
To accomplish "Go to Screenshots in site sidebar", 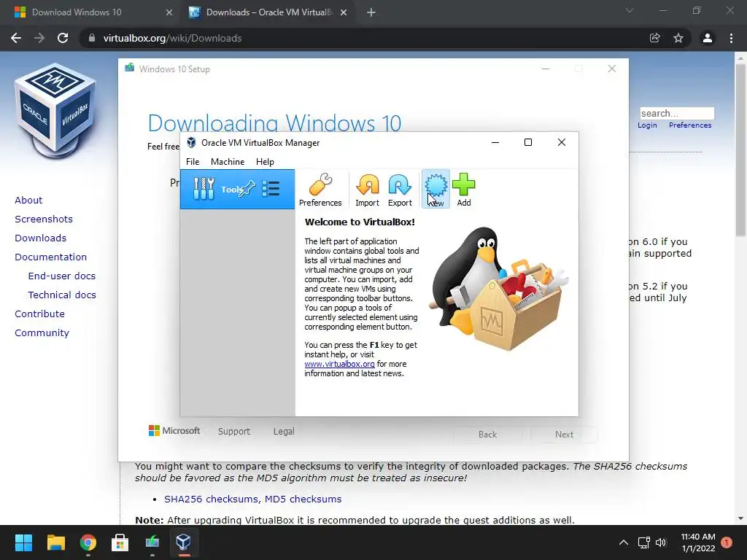I will click(44, 219).
